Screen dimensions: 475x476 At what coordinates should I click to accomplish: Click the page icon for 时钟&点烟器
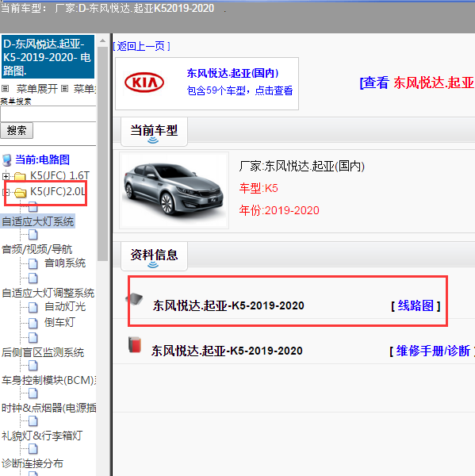pyautogui.click(x=33, y=393)
